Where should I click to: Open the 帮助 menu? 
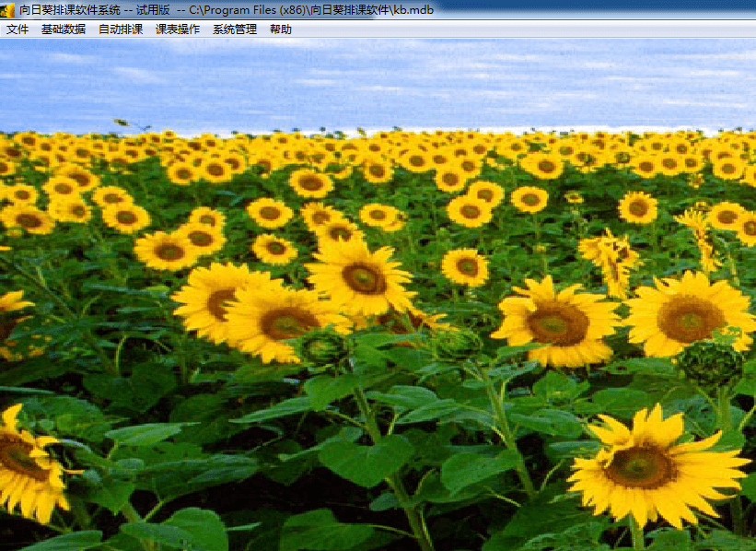[281, 29]
